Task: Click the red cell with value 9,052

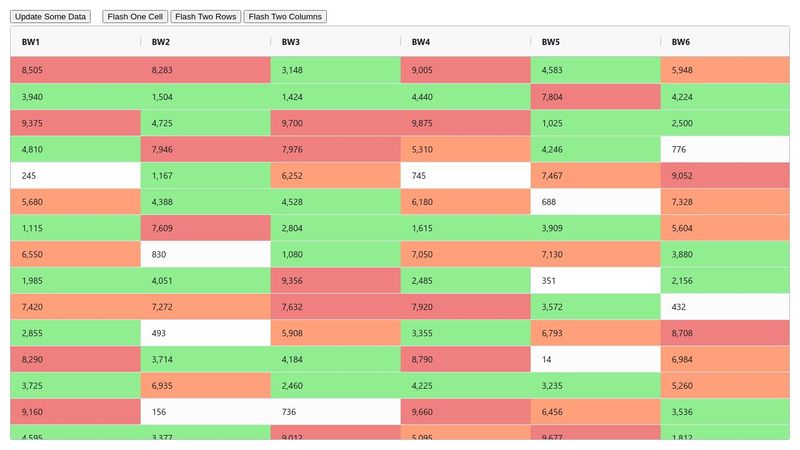Action: 725,176
